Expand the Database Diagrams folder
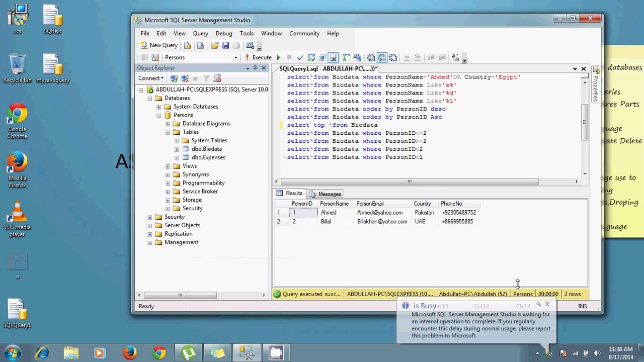 tap(168, 124)
